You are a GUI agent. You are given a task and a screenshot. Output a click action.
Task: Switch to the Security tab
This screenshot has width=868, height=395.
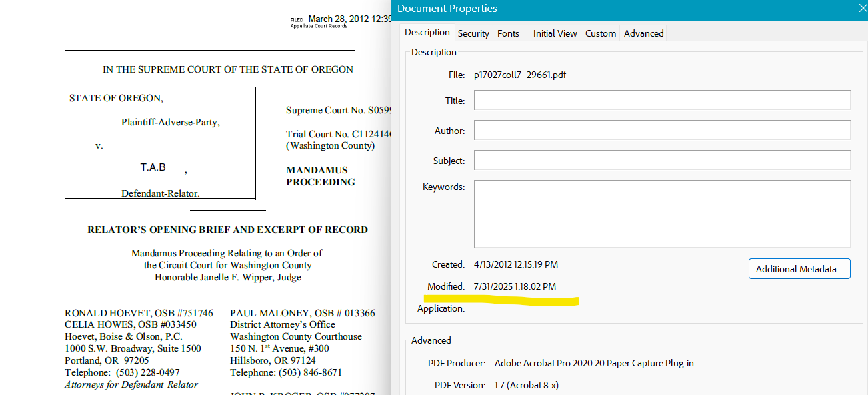[x=473, y=33]
